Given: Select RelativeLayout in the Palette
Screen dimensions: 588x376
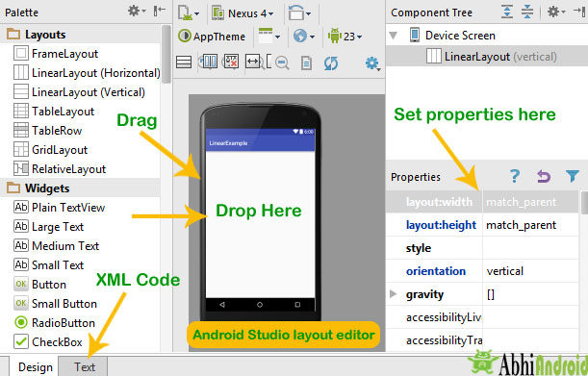Looking at the screenshot, I should tap(60, 168).
